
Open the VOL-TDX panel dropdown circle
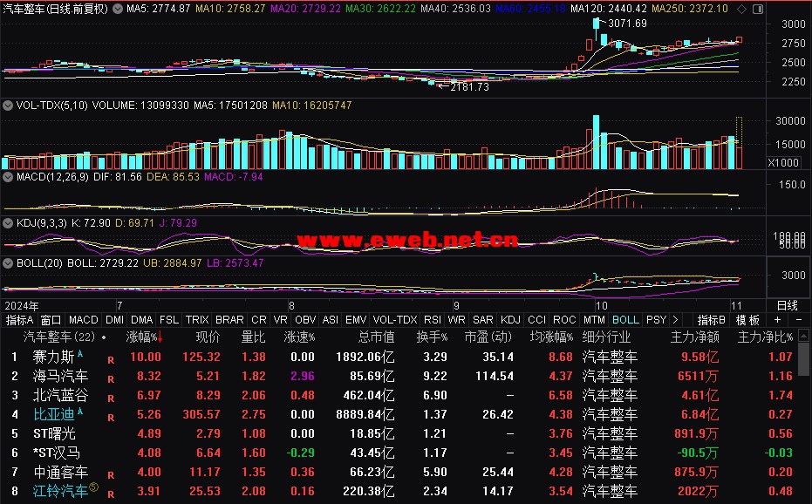click(8, 106)
